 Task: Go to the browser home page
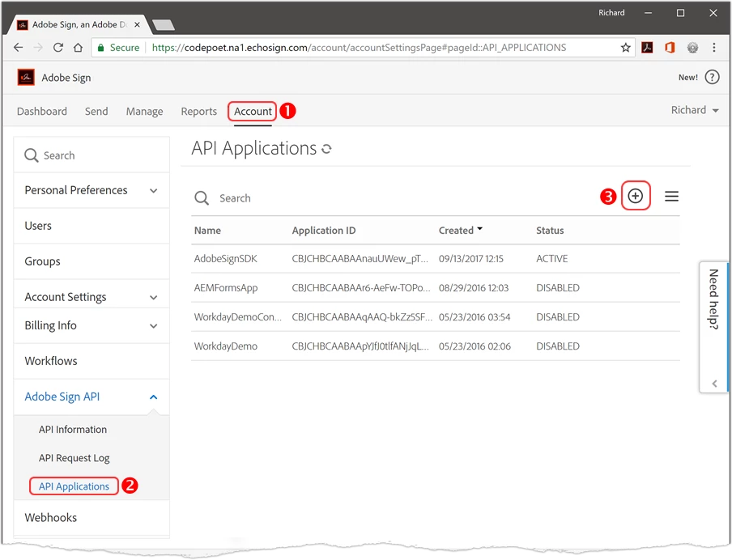(x=78, y=48)
